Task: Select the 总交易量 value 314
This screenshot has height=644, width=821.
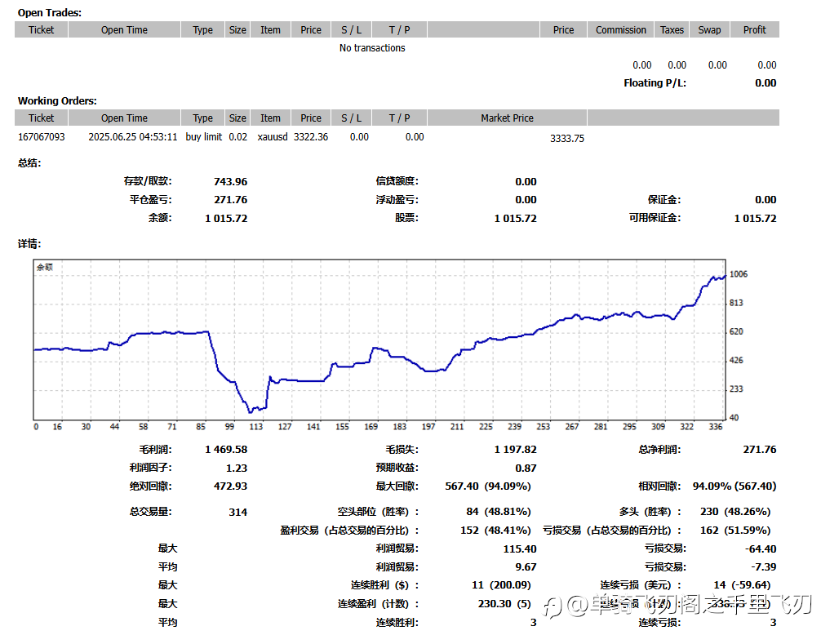Action: tap(237, 512)
